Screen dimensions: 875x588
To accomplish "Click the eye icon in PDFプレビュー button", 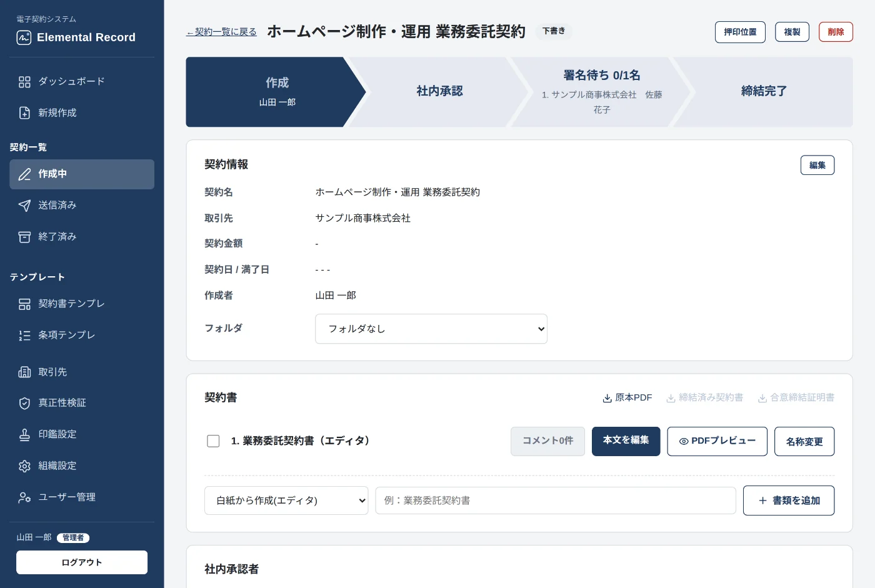I will [x=684, y=441].
